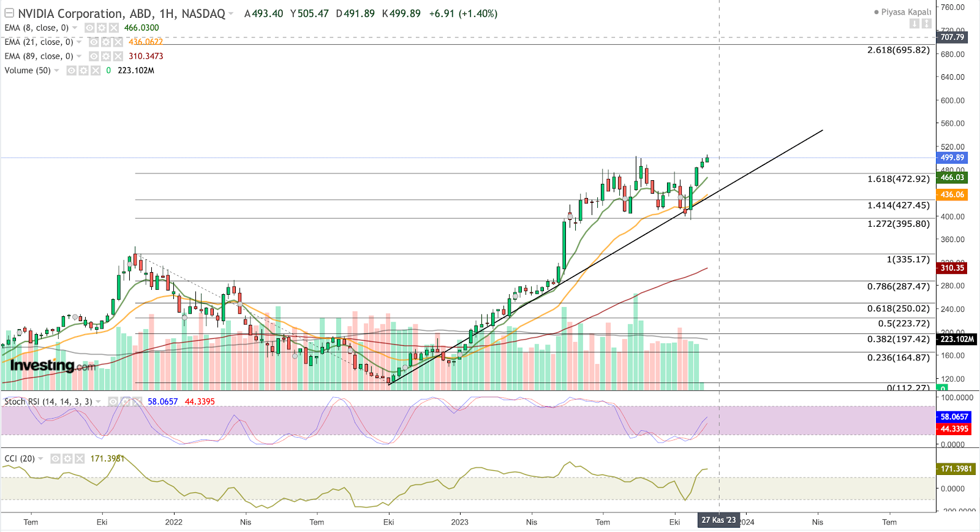This screenshot has width=980, height=532.
Task: Click the 310.3473 EMA 89 value
Action: [x=146, y=56]
